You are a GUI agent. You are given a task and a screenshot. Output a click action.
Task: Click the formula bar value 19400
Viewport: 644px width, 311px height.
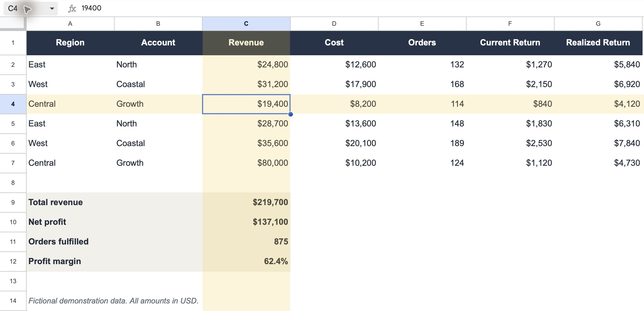91,8
